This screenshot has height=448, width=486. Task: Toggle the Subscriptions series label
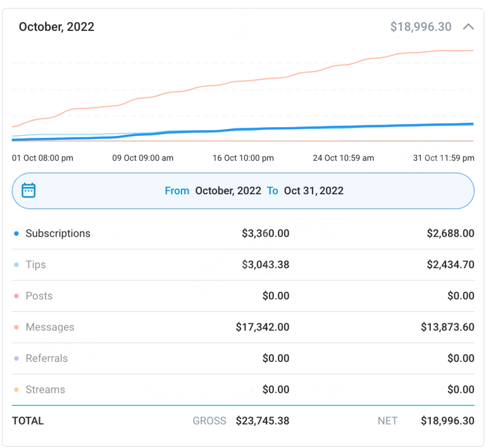pos(58,233)
